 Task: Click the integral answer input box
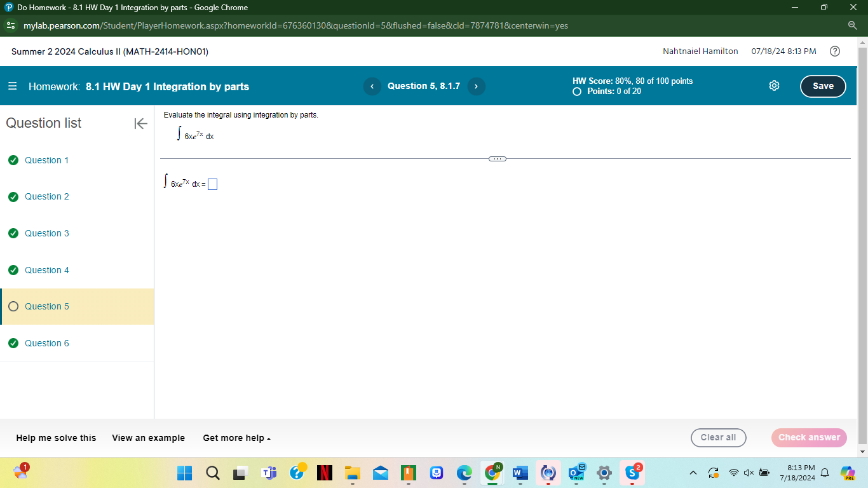[213, 184]
